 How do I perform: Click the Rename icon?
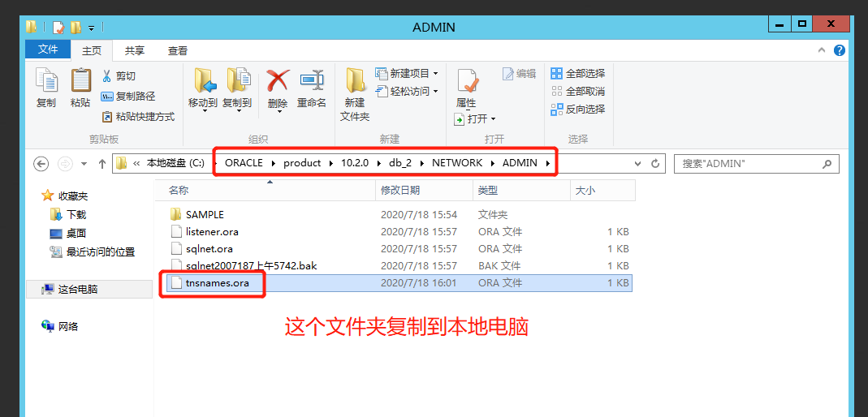coord(312,81)
